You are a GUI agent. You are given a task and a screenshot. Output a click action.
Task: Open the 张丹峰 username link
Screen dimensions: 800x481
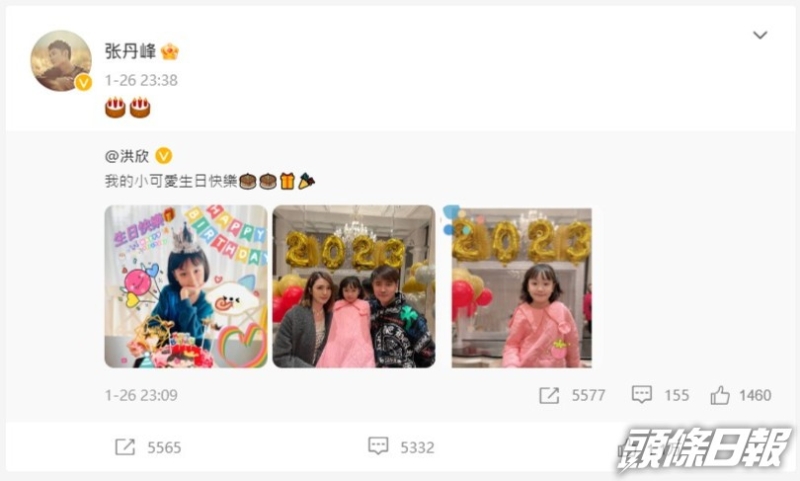pyautogui.click(x=130, y=51)
